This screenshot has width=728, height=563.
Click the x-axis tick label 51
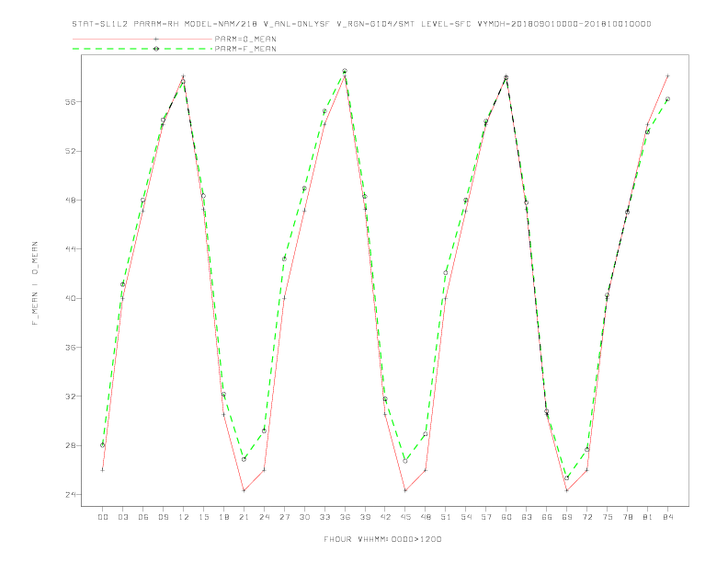point(446,517)
